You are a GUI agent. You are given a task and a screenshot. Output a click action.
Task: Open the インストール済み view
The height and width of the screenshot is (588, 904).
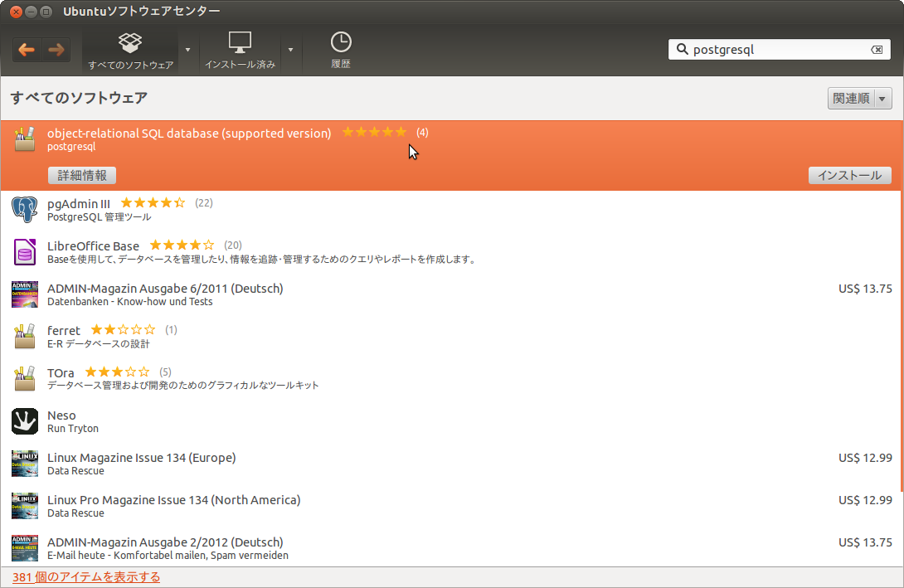[240, 51]
